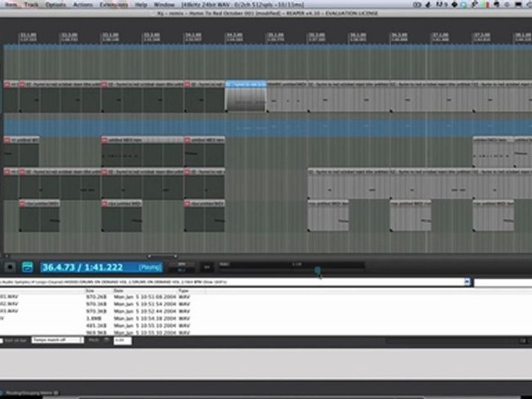Open the Item menu
Screen dimensions: 532x399
(x=11, y=5)
